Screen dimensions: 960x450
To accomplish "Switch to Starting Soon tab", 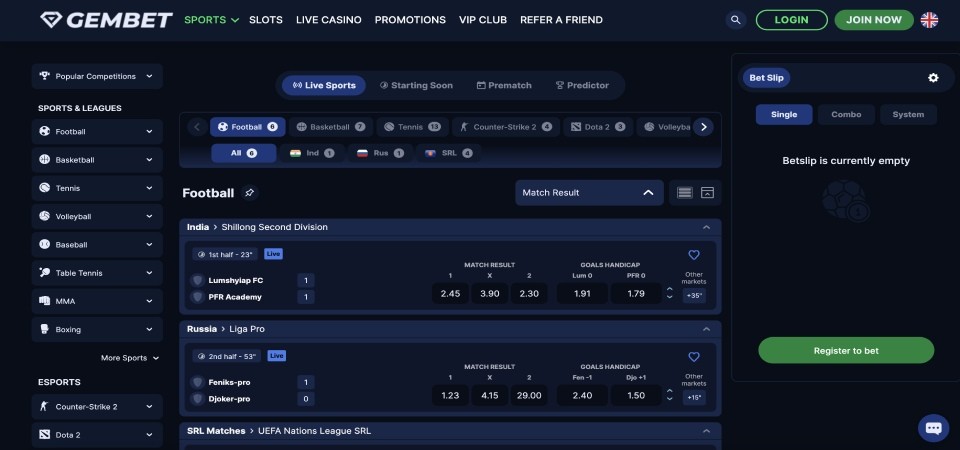I will pos(416,85).
